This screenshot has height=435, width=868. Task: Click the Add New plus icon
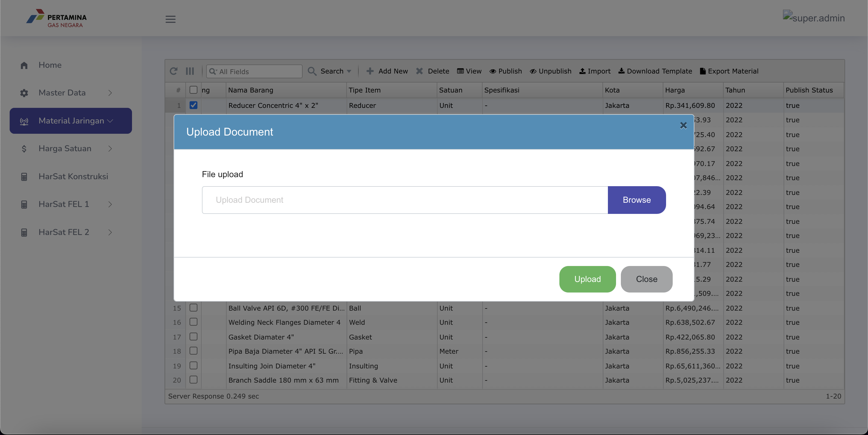[370, 71]
